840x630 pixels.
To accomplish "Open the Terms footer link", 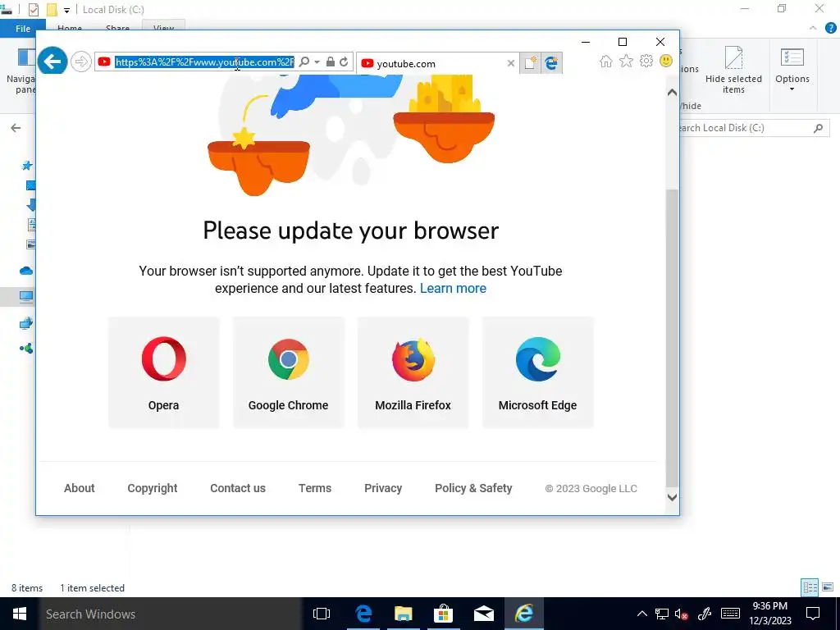I will tap(315, 488).
